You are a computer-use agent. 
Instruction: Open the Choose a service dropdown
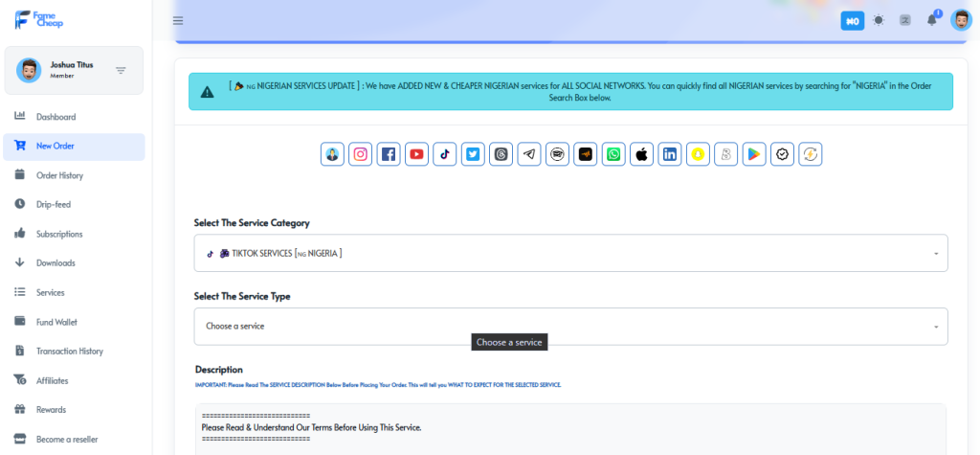[570, 326]
